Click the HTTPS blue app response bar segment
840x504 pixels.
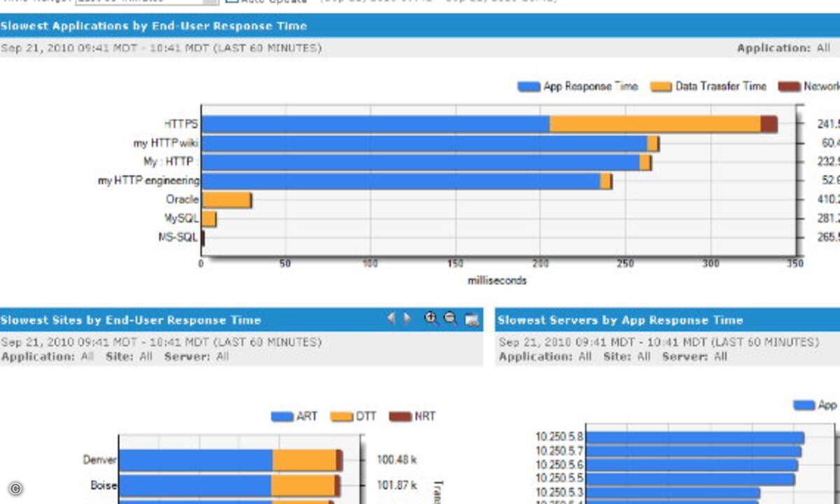coord(376,125)
